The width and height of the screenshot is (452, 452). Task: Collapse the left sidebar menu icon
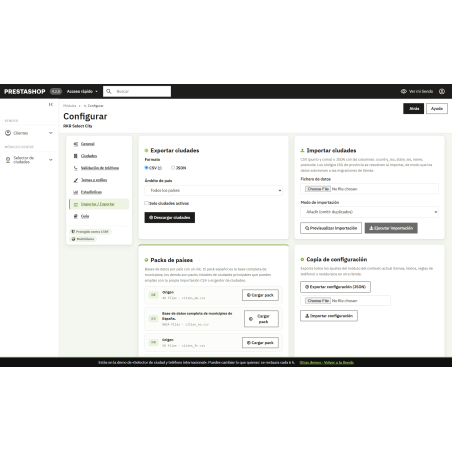coord(51,105)
